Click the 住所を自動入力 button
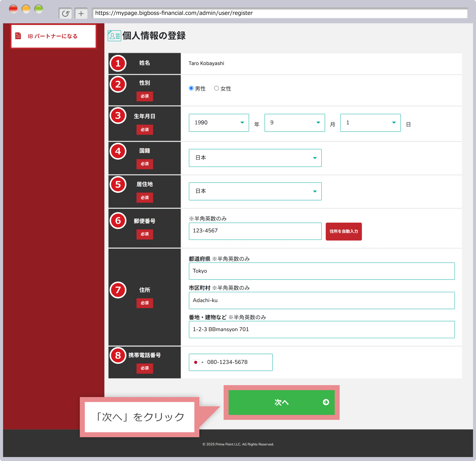The image size is (476, 461). coord(343,231)
